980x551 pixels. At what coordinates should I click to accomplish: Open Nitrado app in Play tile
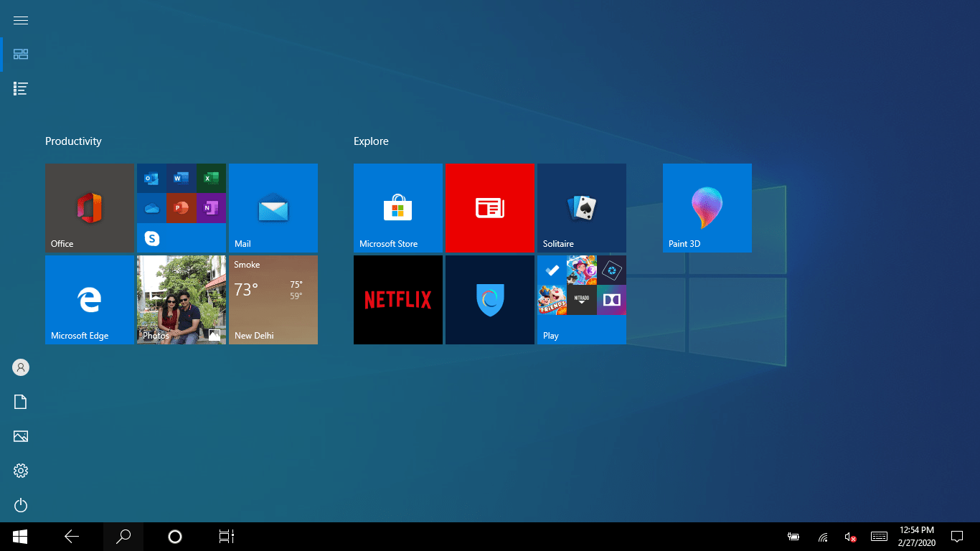coord(582,300)
